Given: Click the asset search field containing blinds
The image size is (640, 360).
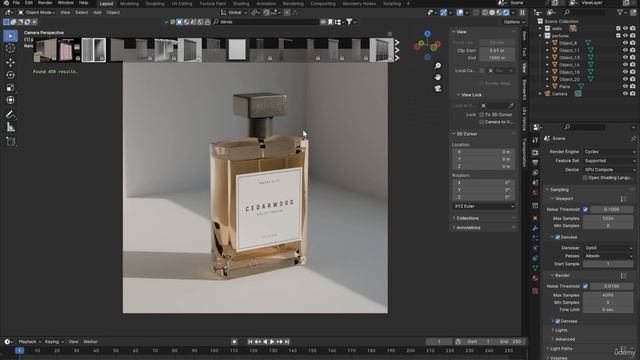Looking at the screenshot, I should (266, 22).
